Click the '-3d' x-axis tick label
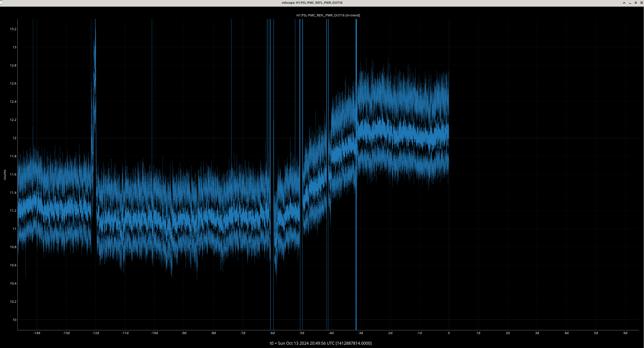Viewport: 644px width, 348px height. [360, 333]
